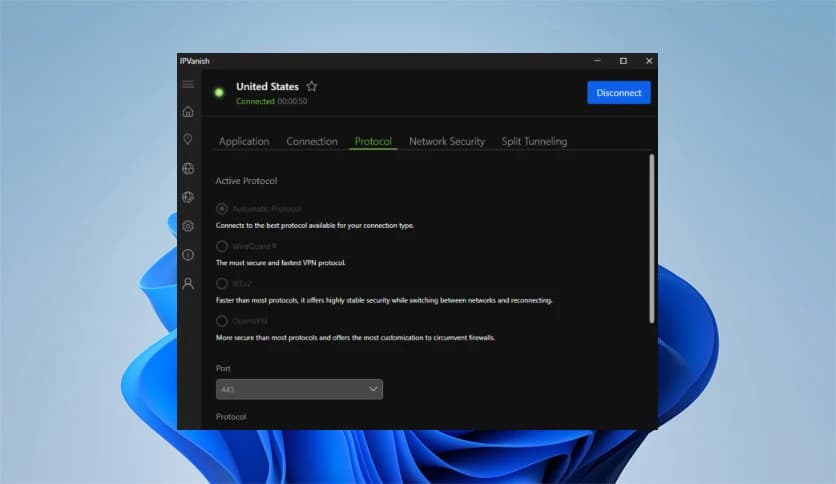This screenshot has height=484, width=836.
Task: Click 'More secure than most protocols' description
Action: [355, 337]
